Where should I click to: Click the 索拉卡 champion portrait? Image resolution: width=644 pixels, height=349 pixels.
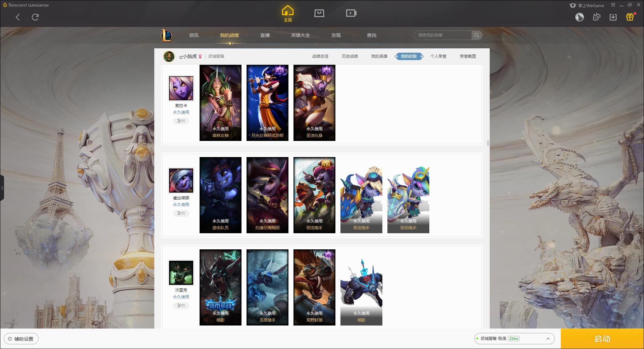pos(181,88)
